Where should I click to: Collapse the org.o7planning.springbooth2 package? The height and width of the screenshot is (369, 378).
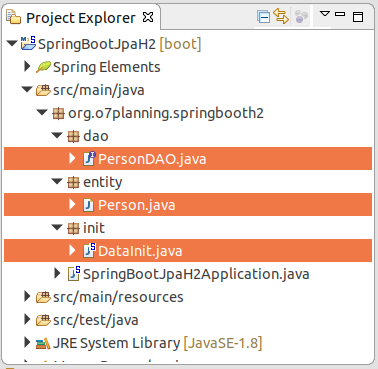tap(42, 112)
